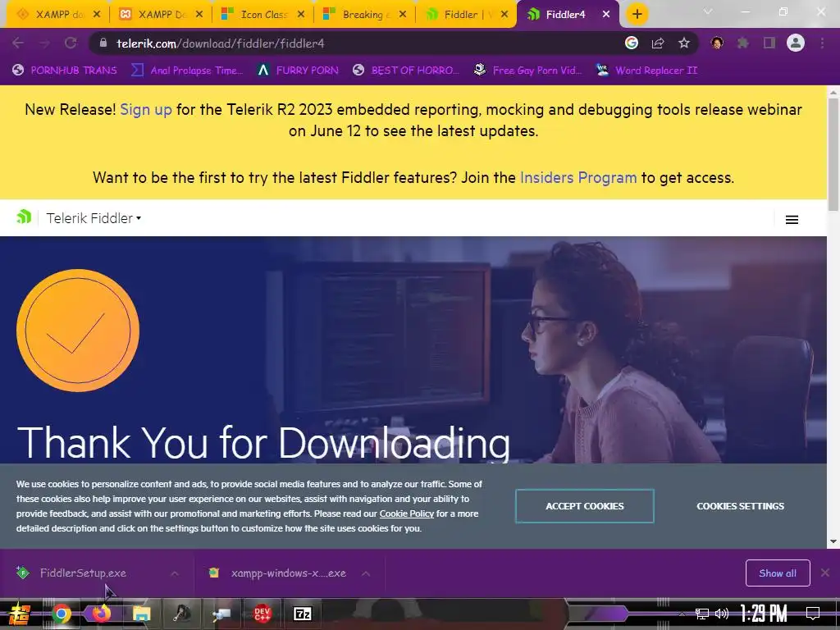Screen dimensions: 840x630
Task: Follow the Sign up webinar link
Action: coord(146,109)
